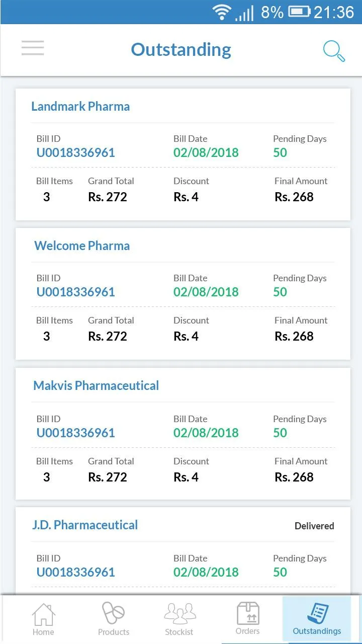The image size is (362, 644).
Task: Tap the search magnifier icon
Action: [x=334, y=51]
